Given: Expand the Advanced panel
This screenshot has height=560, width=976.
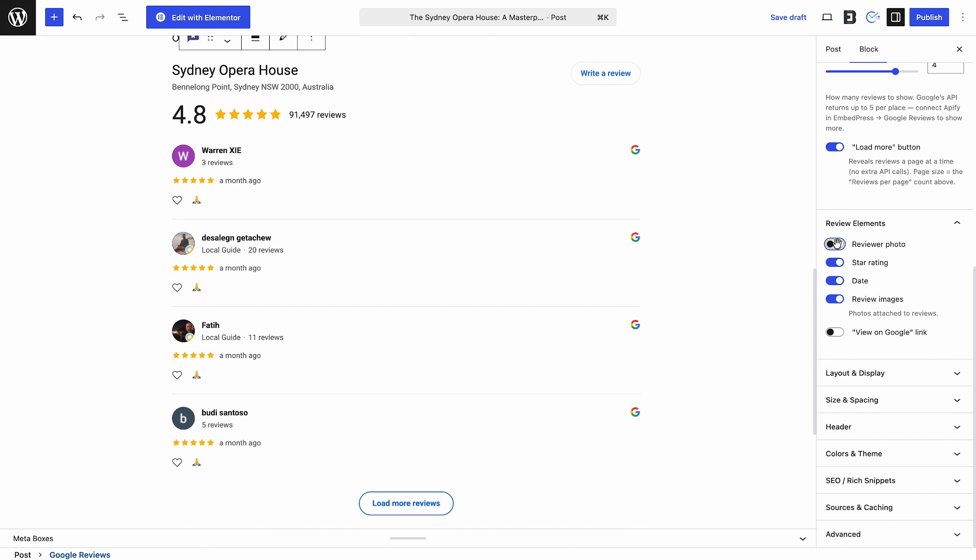Looking at the screenshot, I should (x=895, y=534).
